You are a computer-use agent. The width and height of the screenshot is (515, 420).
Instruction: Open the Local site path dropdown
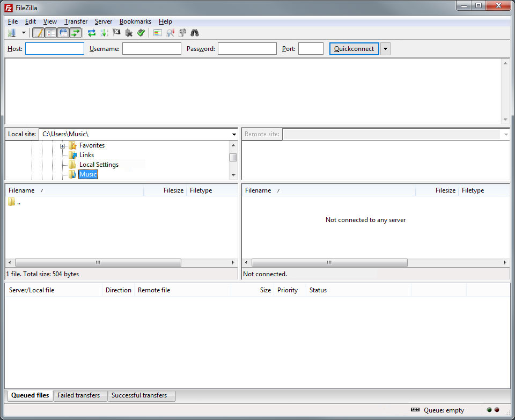[234, 134]
